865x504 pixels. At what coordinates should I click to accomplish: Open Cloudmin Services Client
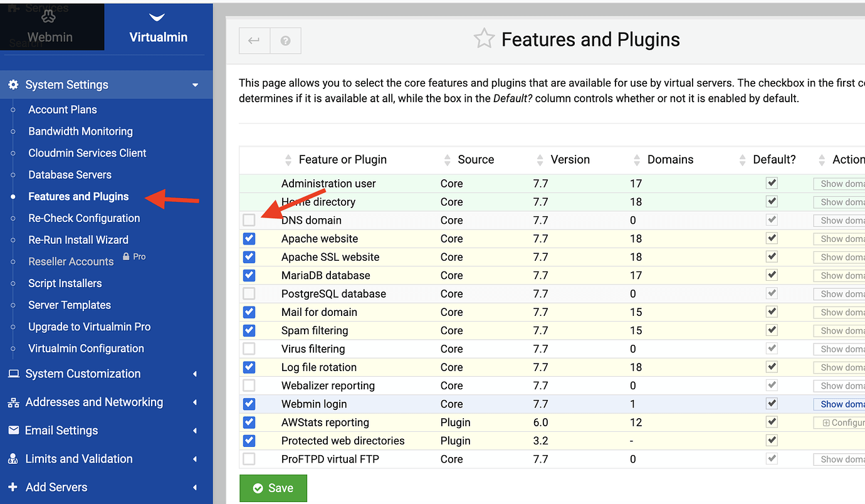(87, 153)
